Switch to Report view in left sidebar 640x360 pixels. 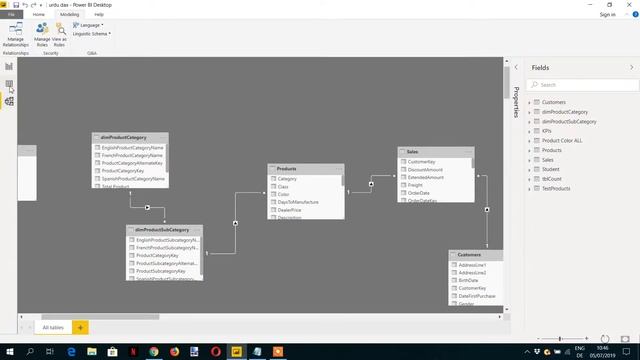(x=9, y=66)
